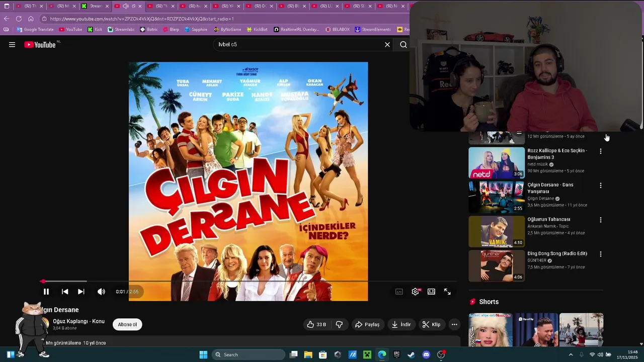Open the Streamlabs bookmark

click(121, 30)
